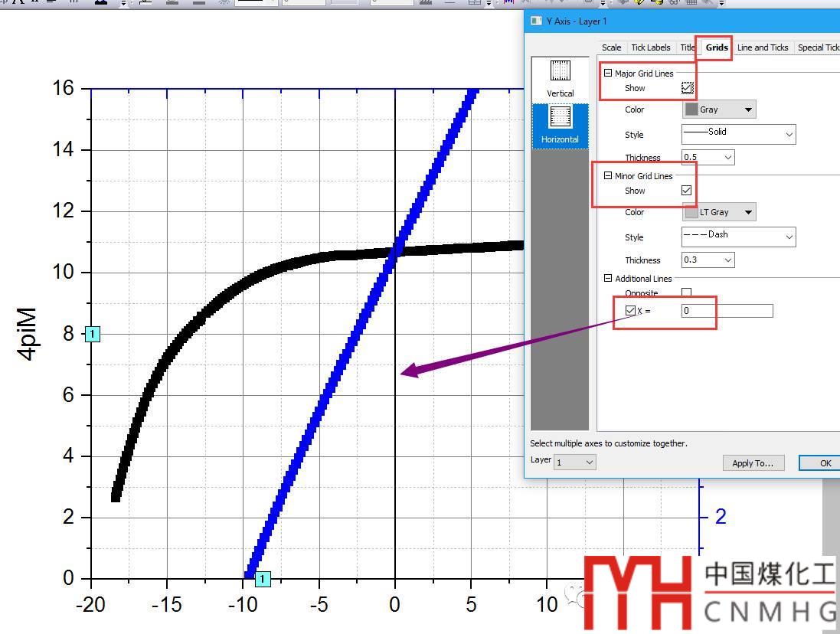Click the Apply To... button

[x=752, y=462]
